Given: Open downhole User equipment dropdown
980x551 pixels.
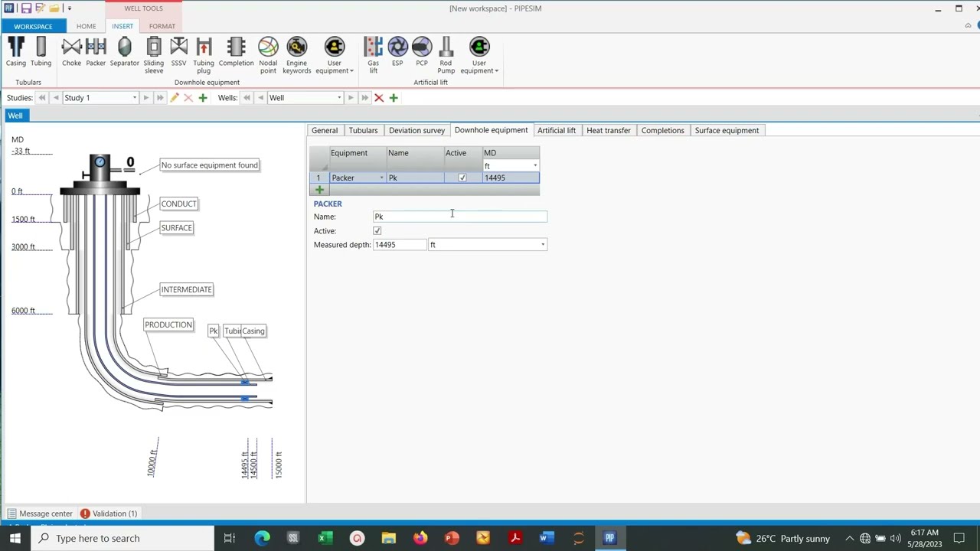Looking at the screenshot, I should coord(335,56).
